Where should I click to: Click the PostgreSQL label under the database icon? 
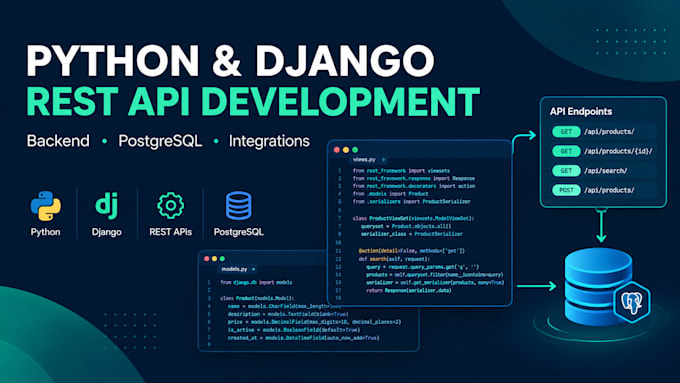(x=239, y=232)
